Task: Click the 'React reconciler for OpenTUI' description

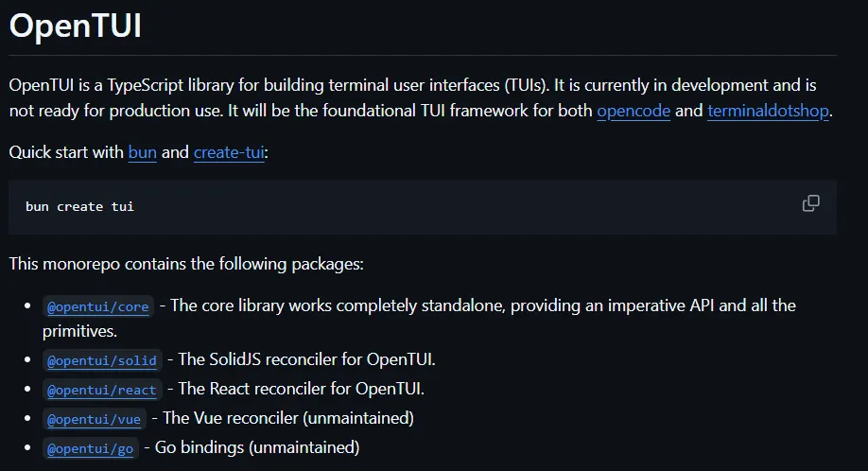Action: click(301, 389)
